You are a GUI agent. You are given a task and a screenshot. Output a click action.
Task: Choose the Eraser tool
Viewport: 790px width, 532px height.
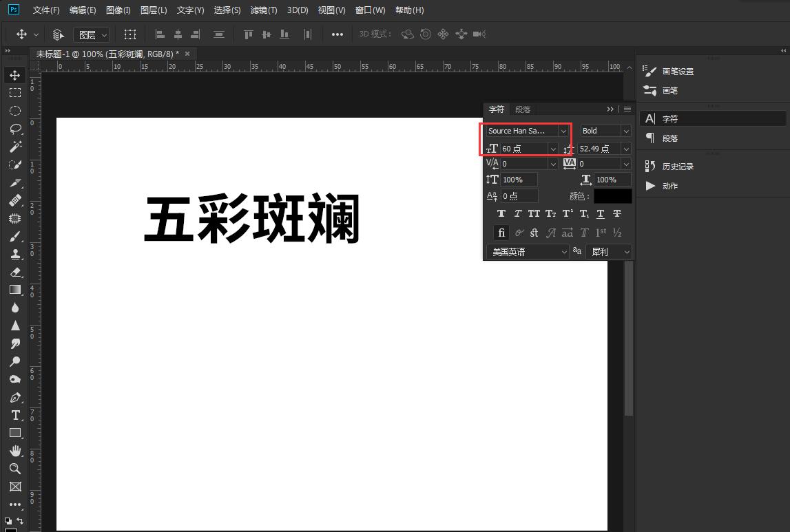tap(15, 272)
